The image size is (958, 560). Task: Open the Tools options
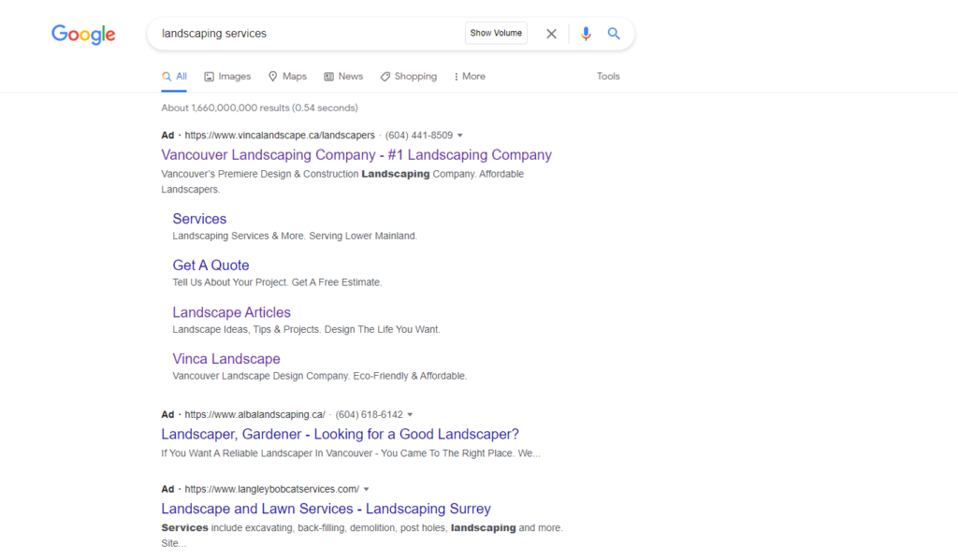(x=608, y=77)
